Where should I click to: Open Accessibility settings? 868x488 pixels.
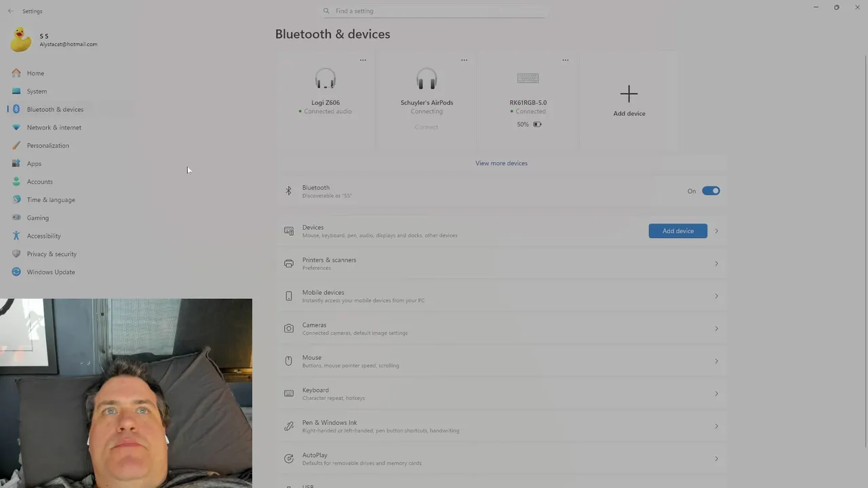pyautogui.click(x=43, y=236)
